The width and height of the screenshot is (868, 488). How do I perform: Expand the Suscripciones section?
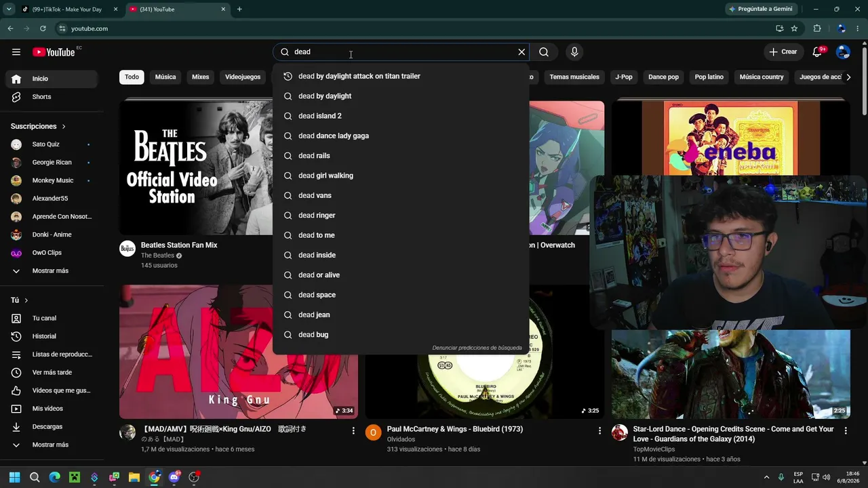[x=39, y=126]
